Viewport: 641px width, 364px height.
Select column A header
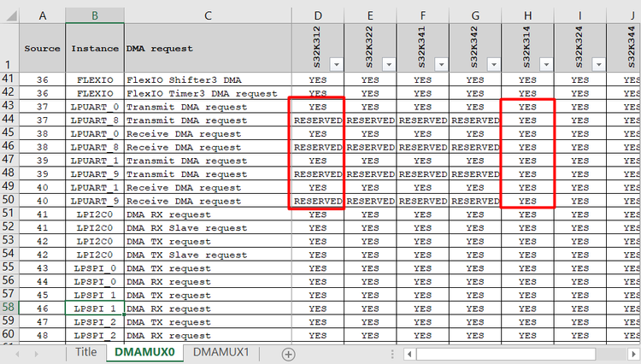point(43,15)
